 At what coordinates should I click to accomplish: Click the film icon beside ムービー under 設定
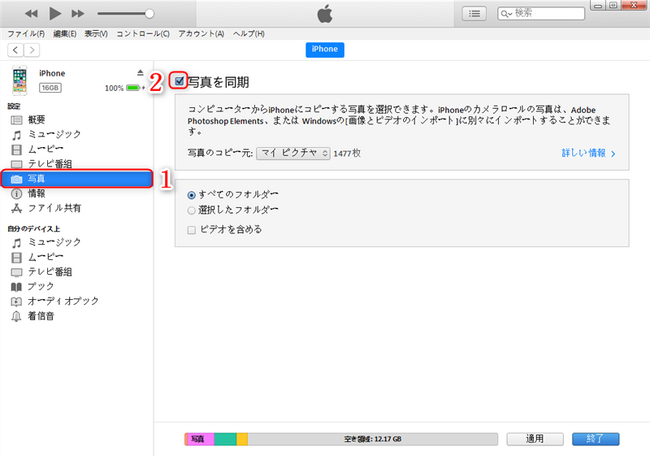point(16,150)
